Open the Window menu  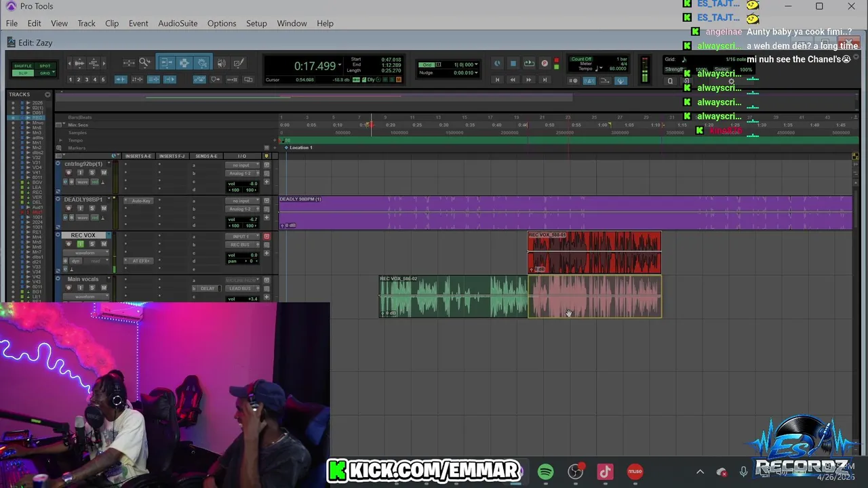[x=292, y=23]
